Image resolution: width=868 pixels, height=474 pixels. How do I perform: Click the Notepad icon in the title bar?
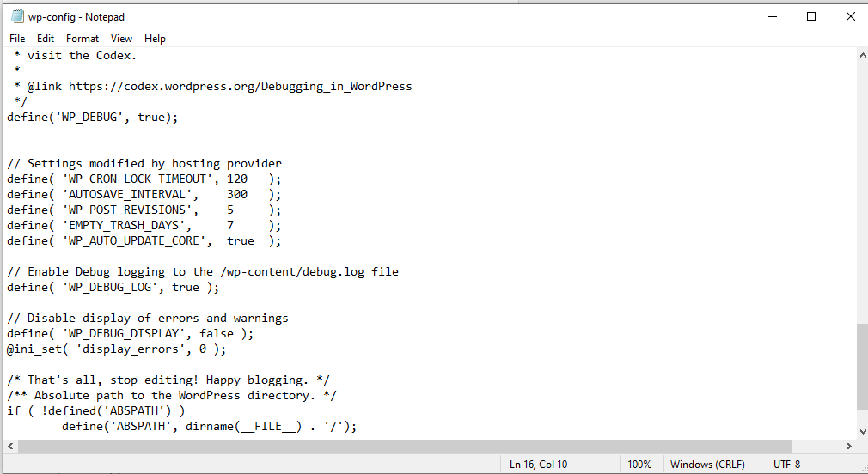[x=17, y=16]
